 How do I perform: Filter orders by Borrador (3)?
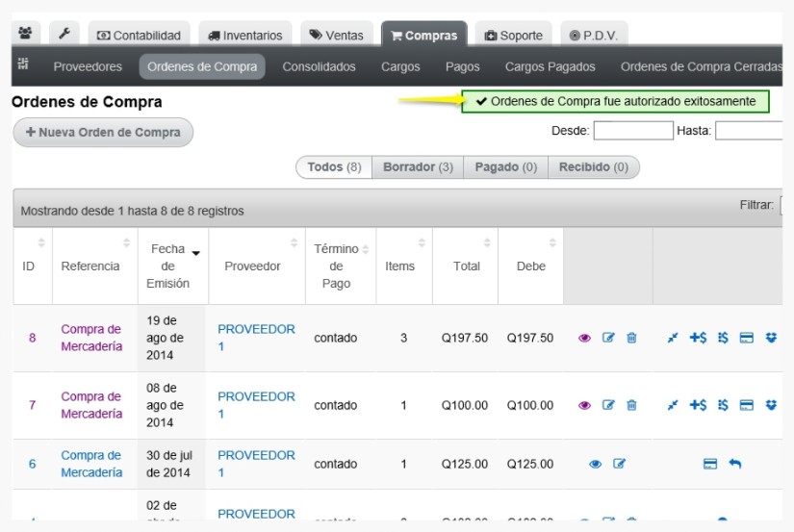(418, 167)
